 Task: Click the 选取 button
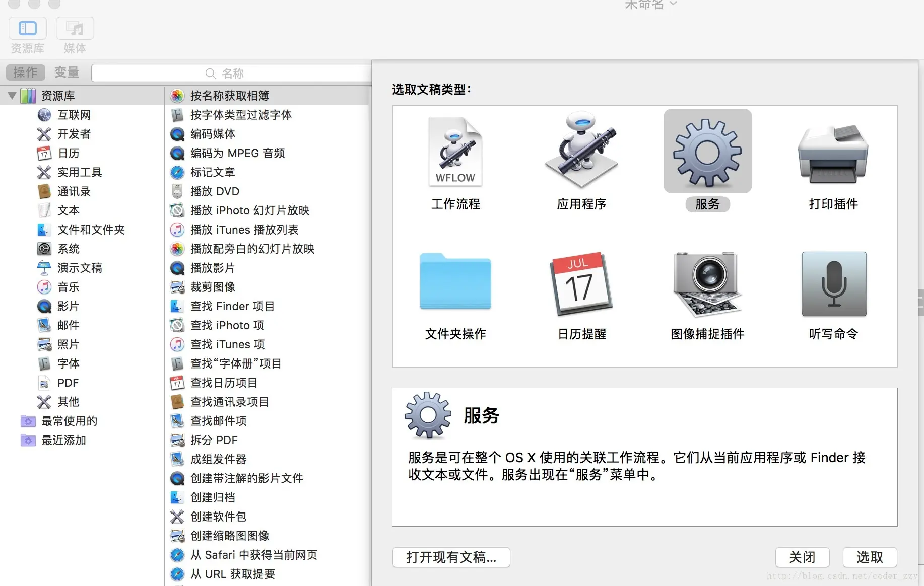coord(870,557)
